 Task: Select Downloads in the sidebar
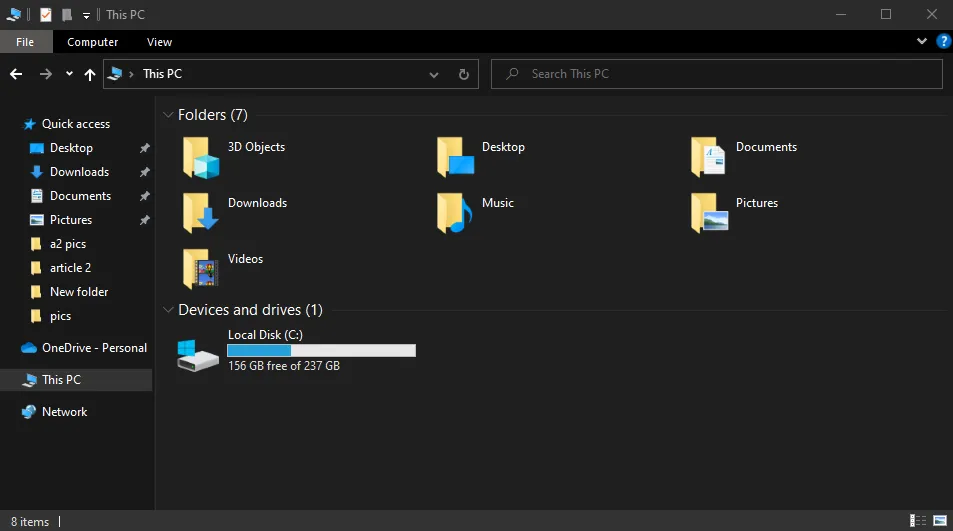[80, 172]
